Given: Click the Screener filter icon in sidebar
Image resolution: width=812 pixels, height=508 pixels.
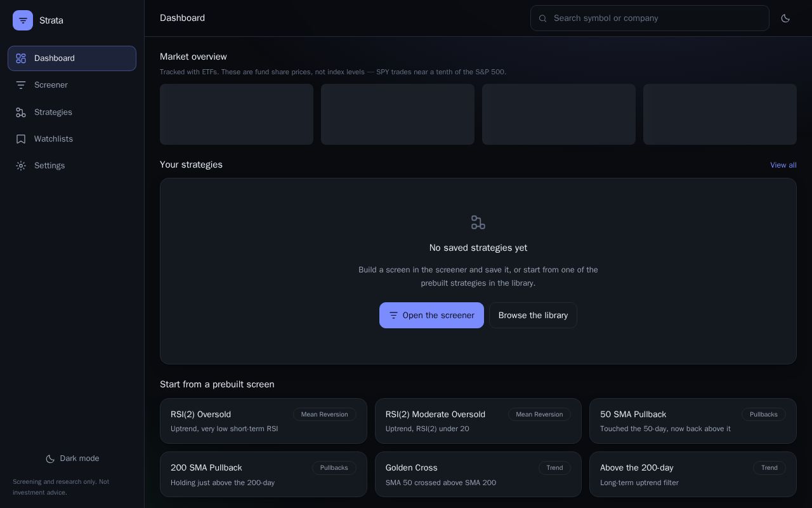Looking at the screenshot, I should 21,85.
